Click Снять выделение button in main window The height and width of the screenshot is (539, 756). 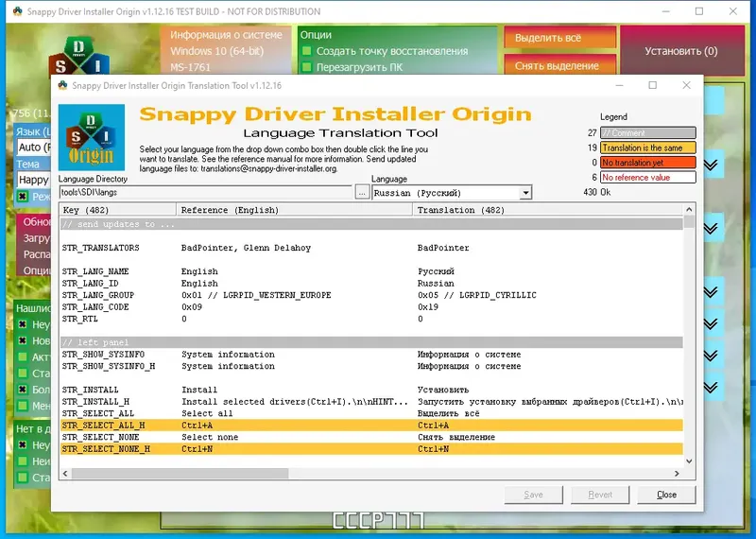560,65
